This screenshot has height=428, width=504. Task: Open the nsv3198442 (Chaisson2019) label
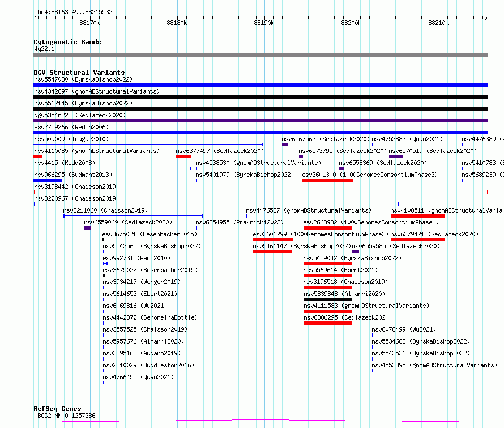[76, 187]
